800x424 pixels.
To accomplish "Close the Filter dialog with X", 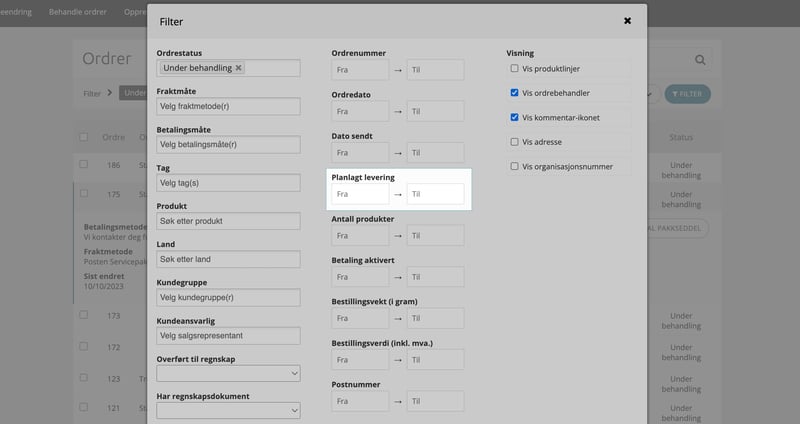I will tap(627, 20).
